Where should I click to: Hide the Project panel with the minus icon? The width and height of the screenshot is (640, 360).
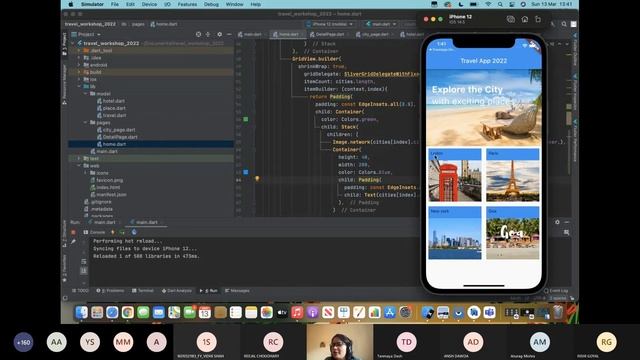pyautogui.click(x=229, y=34)
